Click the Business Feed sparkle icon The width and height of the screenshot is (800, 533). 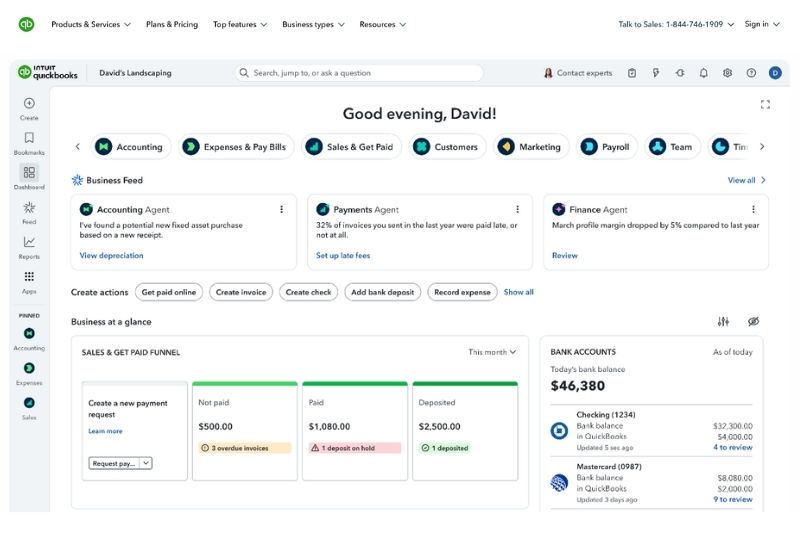[77, 180]
